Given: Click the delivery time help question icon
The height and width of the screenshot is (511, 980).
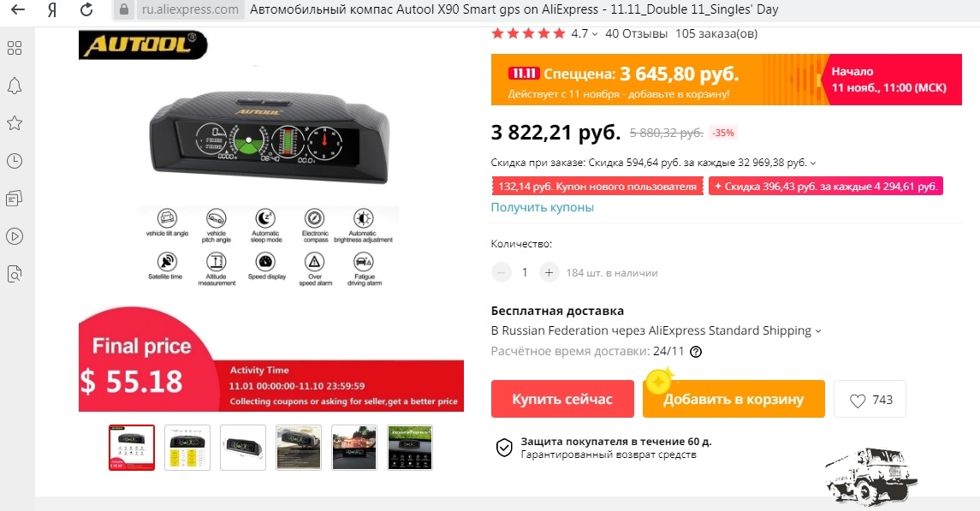Looking at the screenshot, I should click(696, 352).
